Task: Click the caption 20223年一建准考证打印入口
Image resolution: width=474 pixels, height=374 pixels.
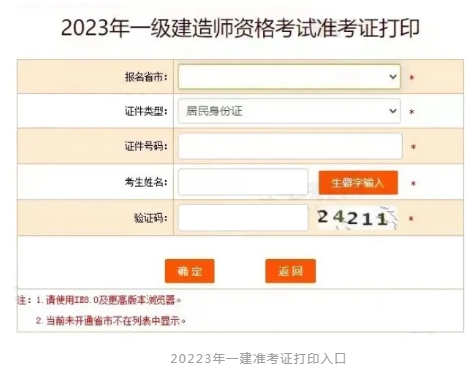Action: (258, 359)
